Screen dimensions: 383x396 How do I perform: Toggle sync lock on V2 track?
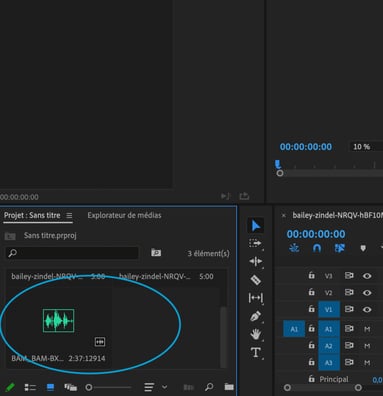(349, 292)
